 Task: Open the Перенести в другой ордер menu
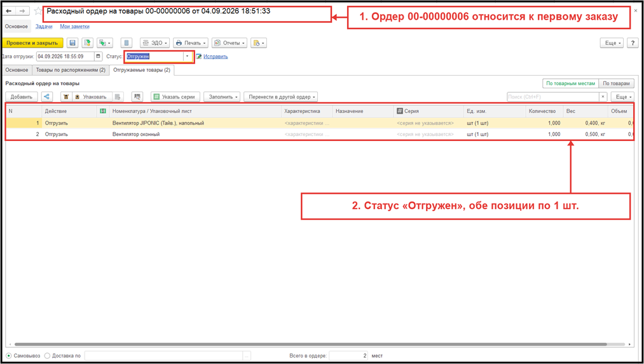280,97
